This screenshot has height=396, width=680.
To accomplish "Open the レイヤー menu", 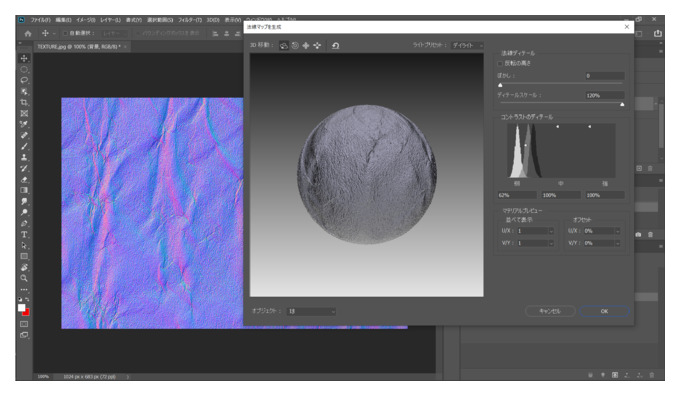I will click(x=111, y=20).
